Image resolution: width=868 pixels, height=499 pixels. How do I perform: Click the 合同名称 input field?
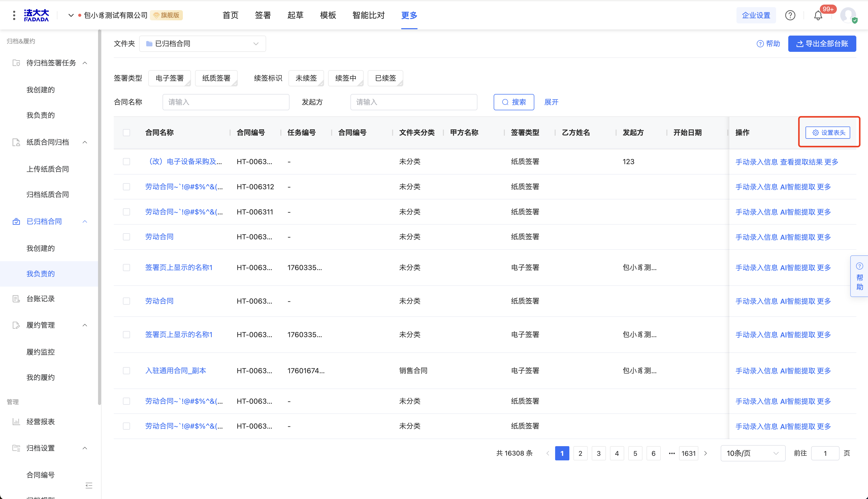point(226,102)
